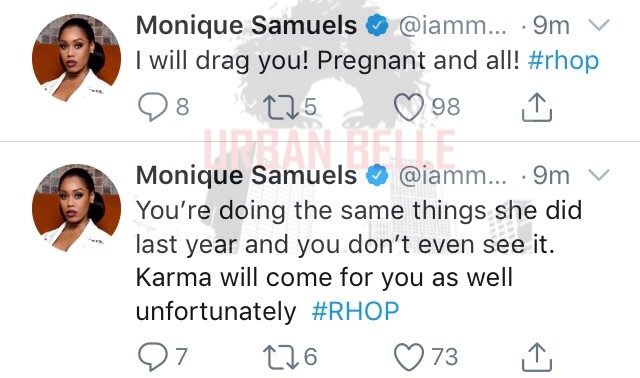Screen dimensions: 640x378
Task: Open tweet text "You're doing the same things"
Action: tap(311, 211)
